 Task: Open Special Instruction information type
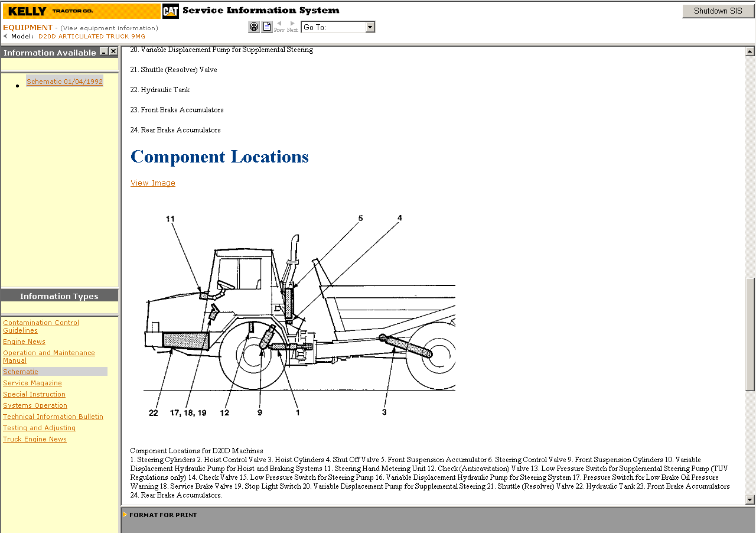[34, 394]
